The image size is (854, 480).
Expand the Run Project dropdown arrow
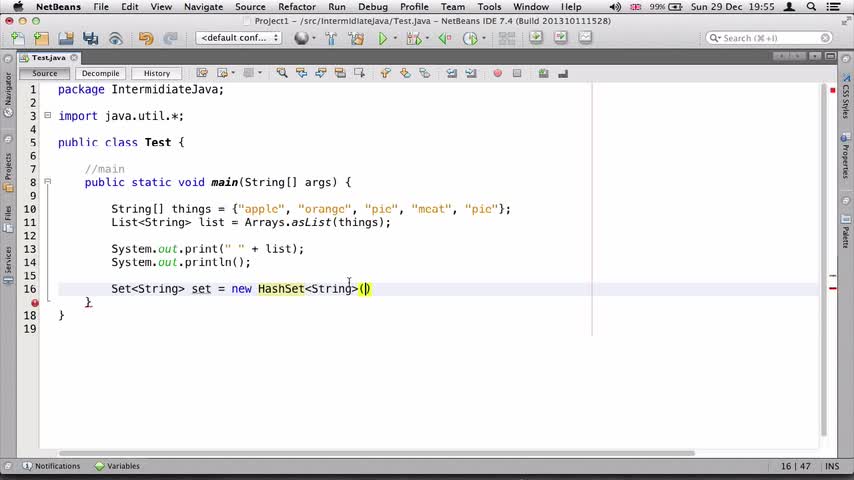tap(395, 38)
